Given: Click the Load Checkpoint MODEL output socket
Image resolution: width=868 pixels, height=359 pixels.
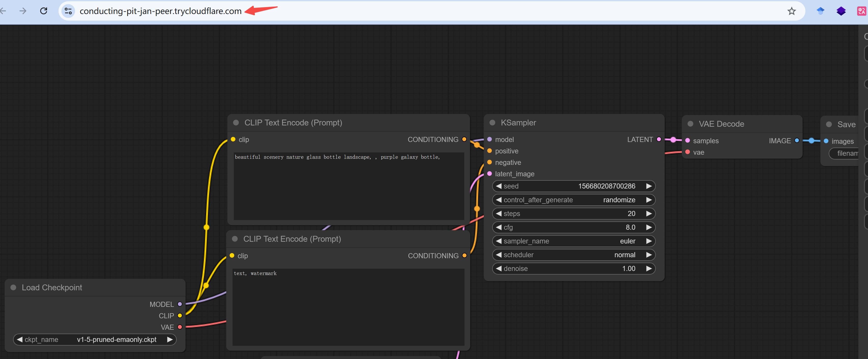Looking at the screenshot, I should 180,304.
